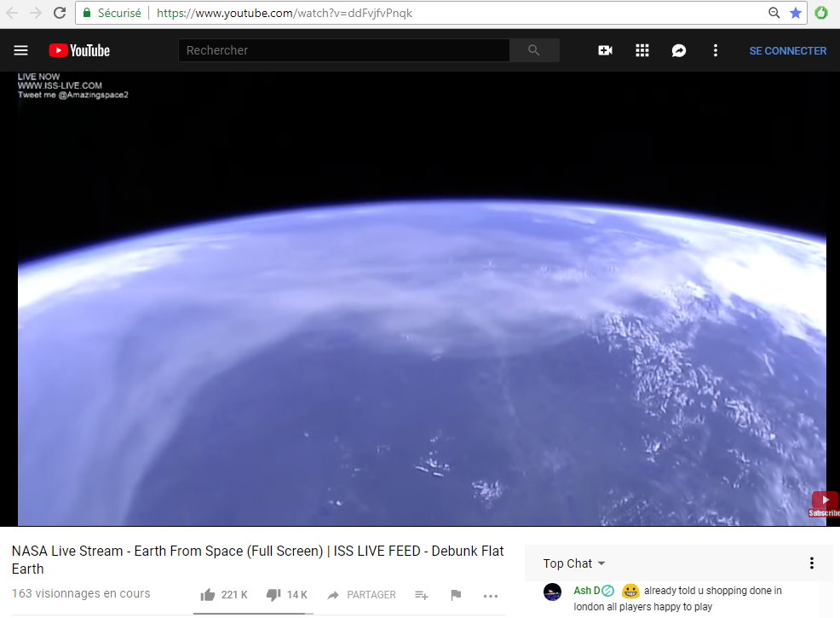The width and height of the screenshot is (840, 618).
Task: Bookmark this page with the star icon
Action: [796, 13]
